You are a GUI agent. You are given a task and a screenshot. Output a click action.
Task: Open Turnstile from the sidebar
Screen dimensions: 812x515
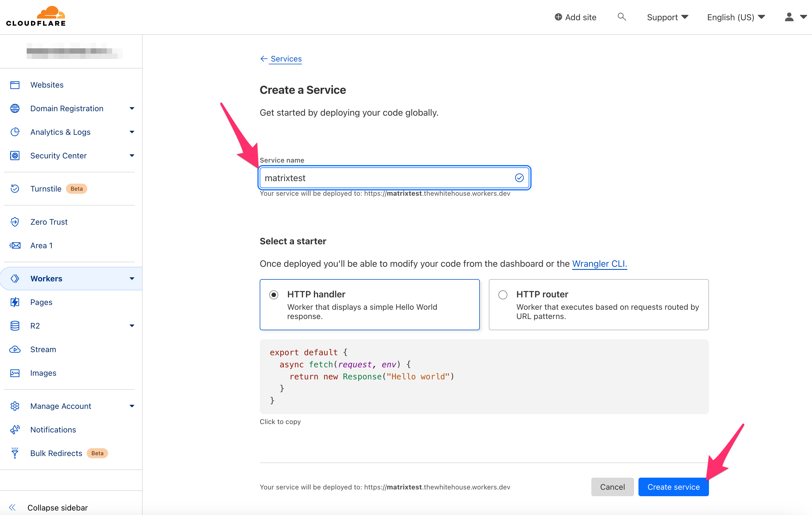pyautogui.click(x=46, y=188)
